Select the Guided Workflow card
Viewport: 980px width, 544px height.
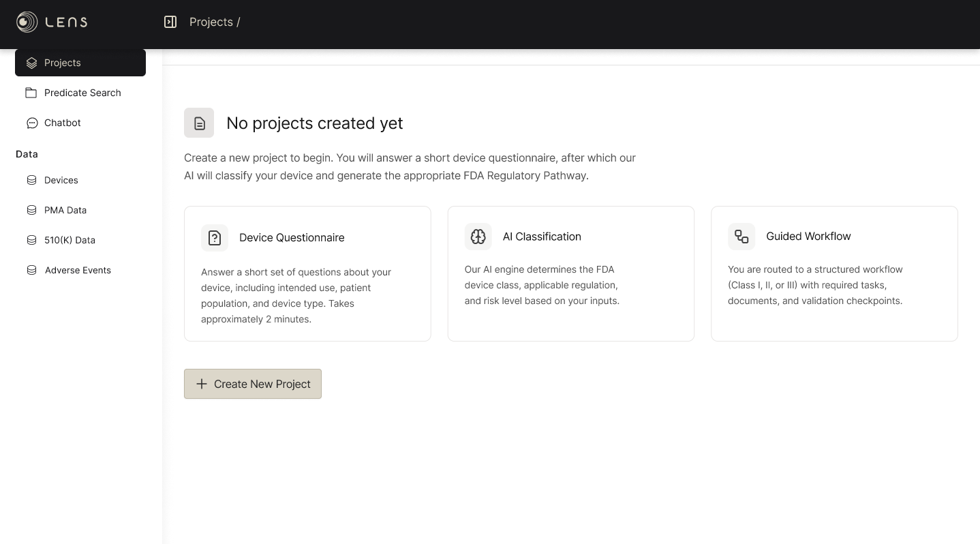tap(834, 273)
